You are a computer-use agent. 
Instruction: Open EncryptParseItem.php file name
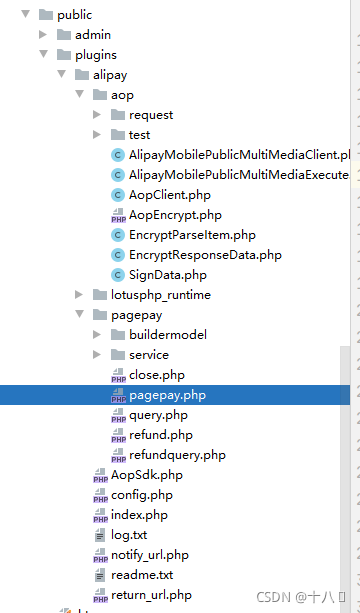pyautogui.click(x=192, y=235)
